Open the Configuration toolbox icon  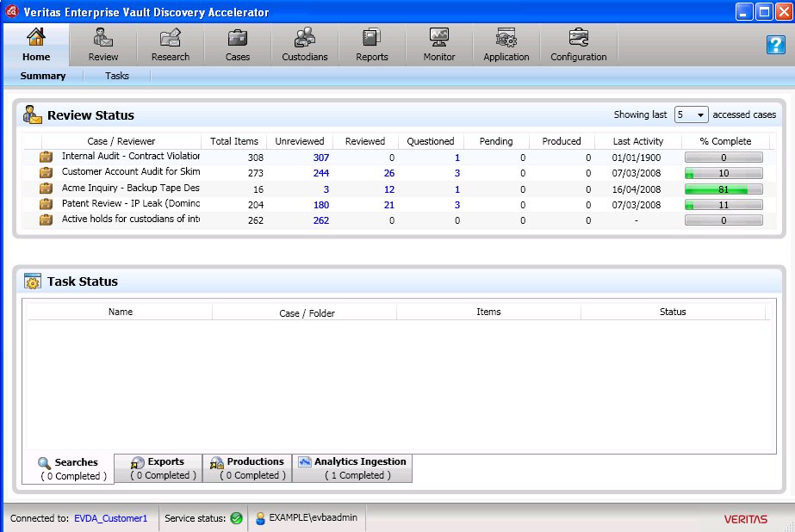coord(579,38)
